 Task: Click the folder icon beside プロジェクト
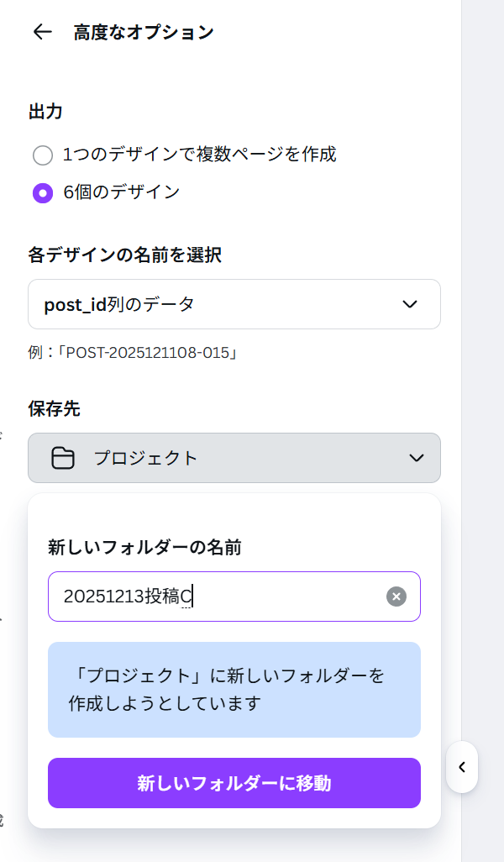click(63, 458)
